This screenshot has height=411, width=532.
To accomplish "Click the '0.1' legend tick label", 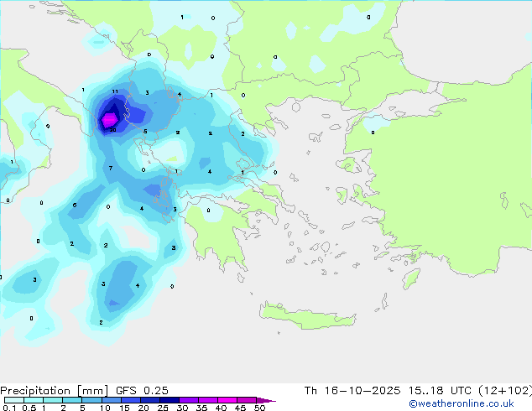I will [9, 408].
